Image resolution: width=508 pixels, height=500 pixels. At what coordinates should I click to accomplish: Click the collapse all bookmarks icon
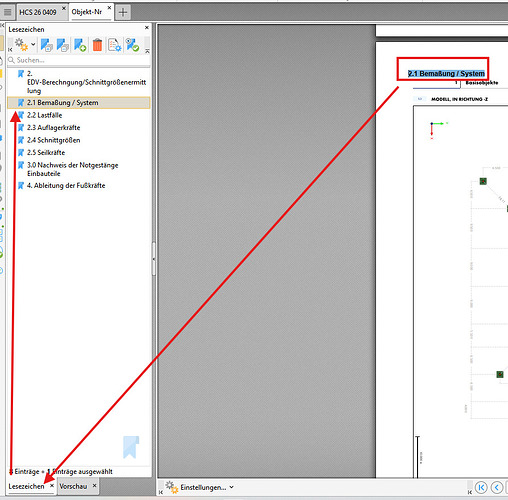point(63,45)
